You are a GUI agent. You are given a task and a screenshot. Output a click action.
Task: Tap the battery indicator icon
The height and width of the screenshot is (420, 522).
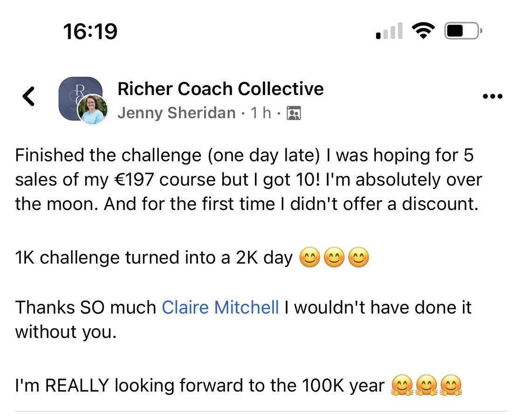point(463,31)
